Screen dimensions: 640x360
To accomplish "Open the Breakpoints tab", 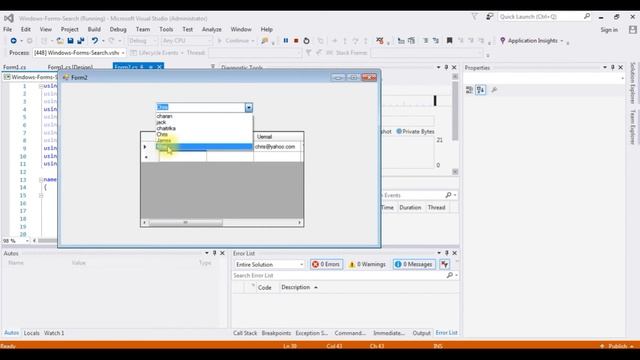I will point(276,333).
